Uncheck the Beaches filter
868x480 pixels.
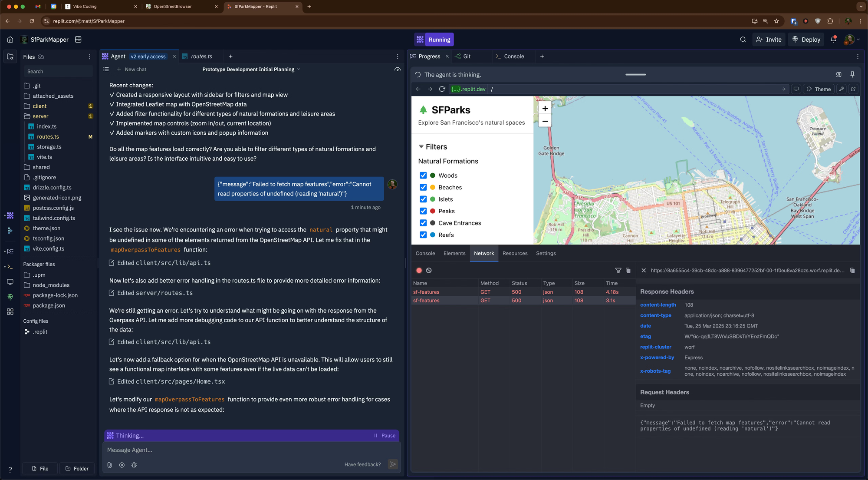pyautogui.click(x=423, y=187)
